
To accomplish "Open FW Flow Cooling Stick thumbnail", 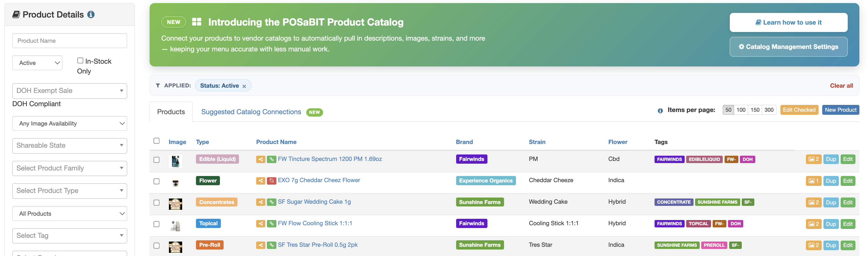I will coord(175,226).
